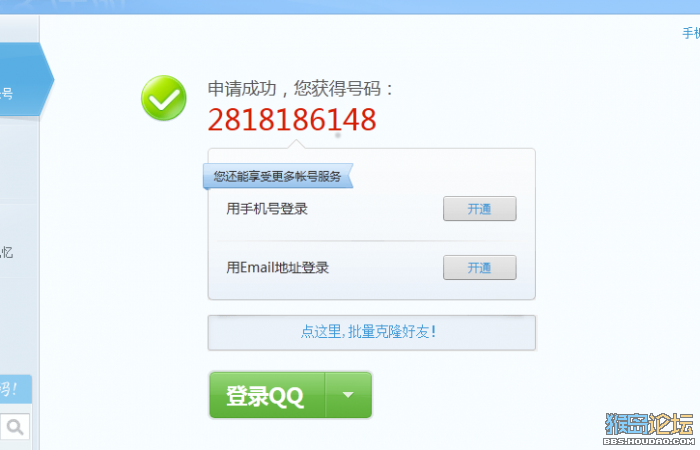700x450 pixels.
Task: Open the 登录QQ dropdown arrow
Action: pyautogui.click(x=348, y=395)
